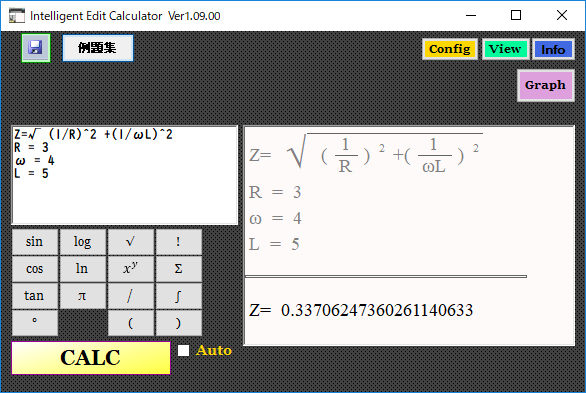This screenshot has width=586, height=393.
Task: Click the 'L = 5' line in editor
Action: (x=31, y=174)
